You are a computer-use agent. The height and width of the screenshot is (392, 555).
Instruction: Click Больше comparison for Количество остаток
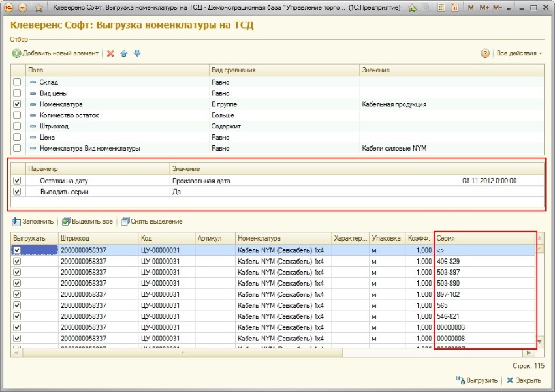(284, 115)
